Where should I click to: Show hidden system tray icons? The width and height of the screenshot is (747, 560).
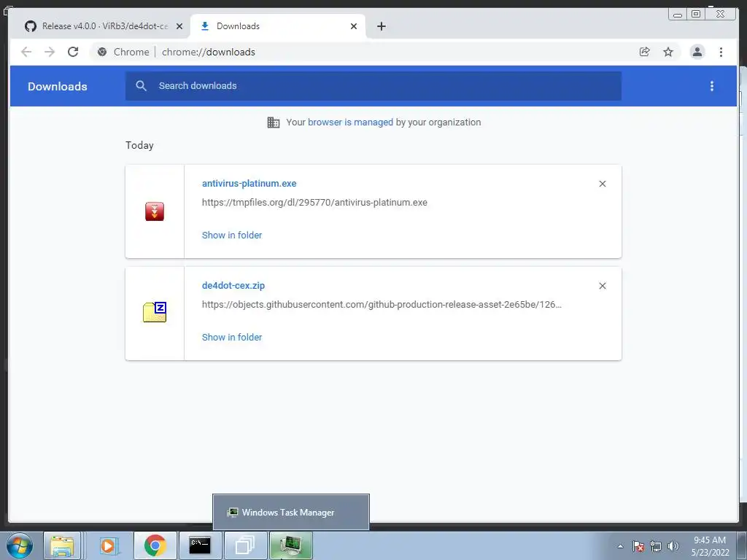tap(620, 546)
